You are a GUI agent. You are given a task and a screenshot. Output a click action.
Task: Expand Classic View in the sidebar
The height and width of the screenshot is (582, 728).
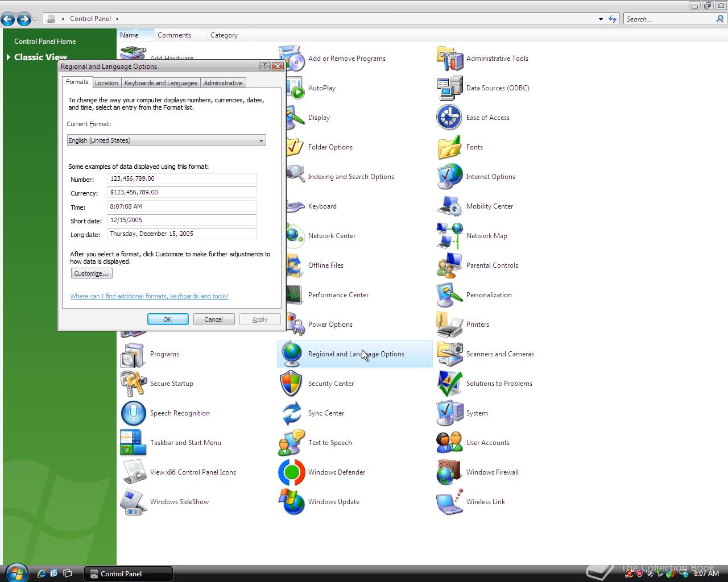tap(9, 57)
